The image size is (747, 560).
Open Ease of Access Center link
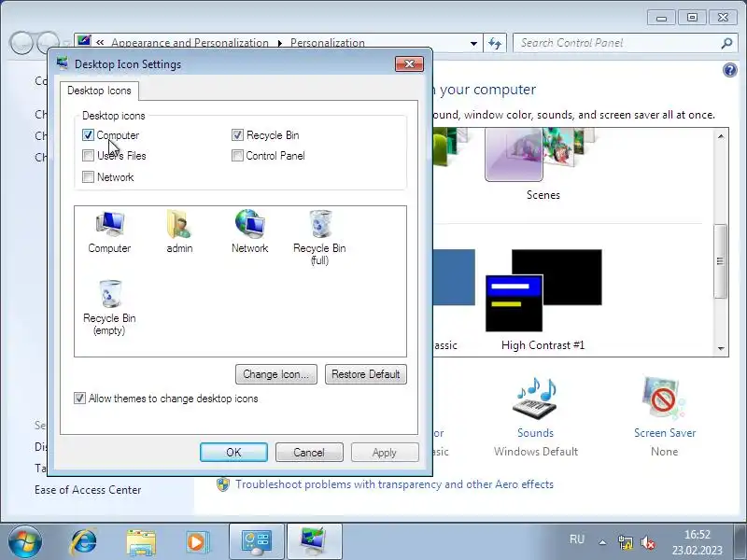[x=88, y=490]
